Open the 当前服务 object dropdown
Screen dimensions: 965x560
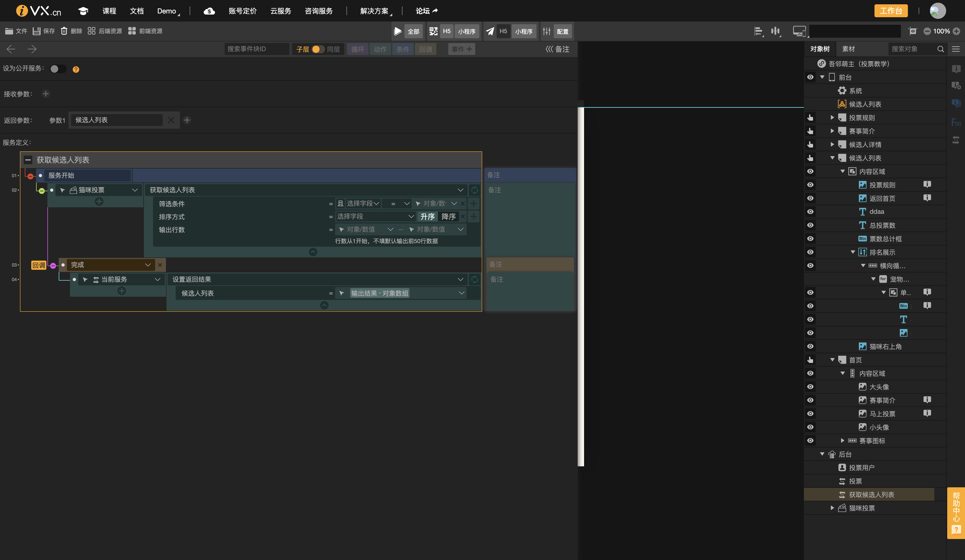157,280
